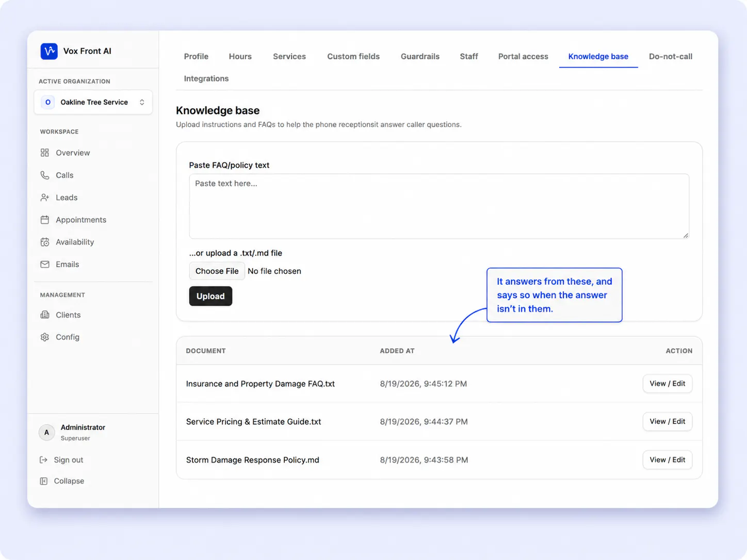The image size is (747, 560).
Task: Click the Choose File button
Action: coord(217,271)
